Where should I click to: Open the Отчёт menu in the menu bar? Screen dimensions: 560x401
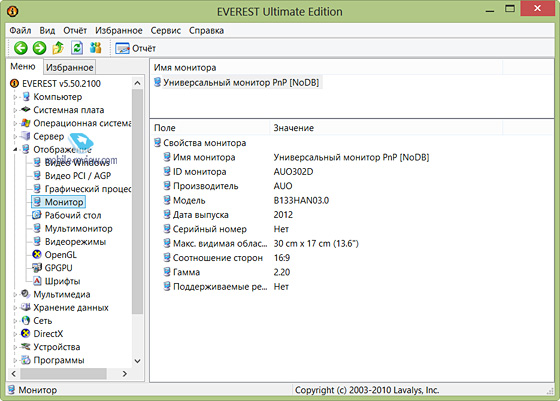pyautogui.click(x=75, y=31)
